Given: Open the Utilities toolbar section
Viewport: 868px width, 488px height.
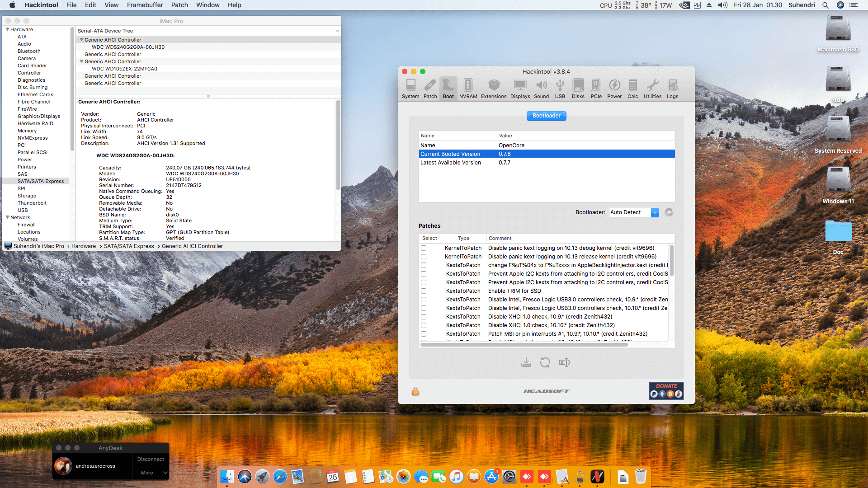Looking at the screenshot, I should (x=652, y=89).
